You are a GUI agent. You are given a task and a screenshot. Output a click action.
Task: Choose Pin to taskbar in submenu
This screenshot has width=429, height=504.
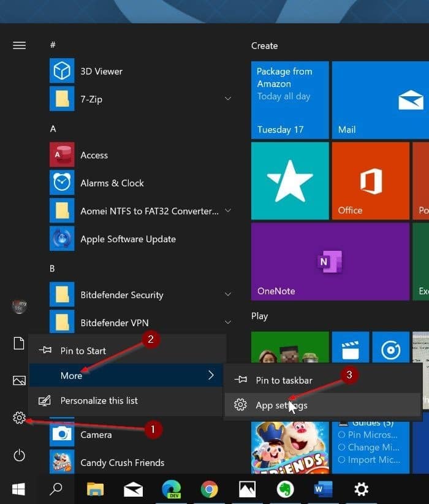(x=322, y=380)
